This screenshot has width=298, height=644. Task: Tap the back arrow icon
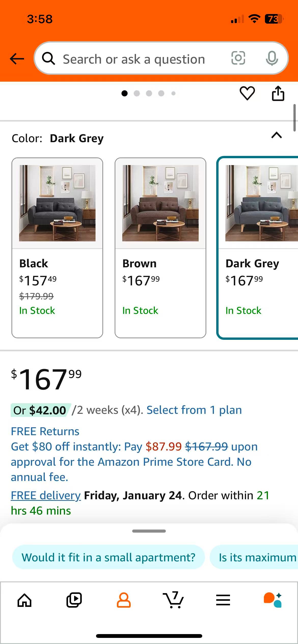click(17, 59)
